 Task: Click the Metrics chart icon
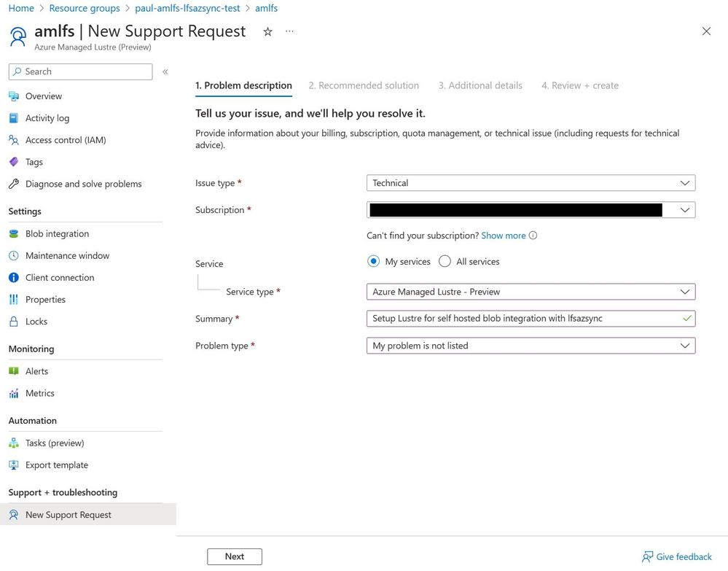(x=14, y=393)
